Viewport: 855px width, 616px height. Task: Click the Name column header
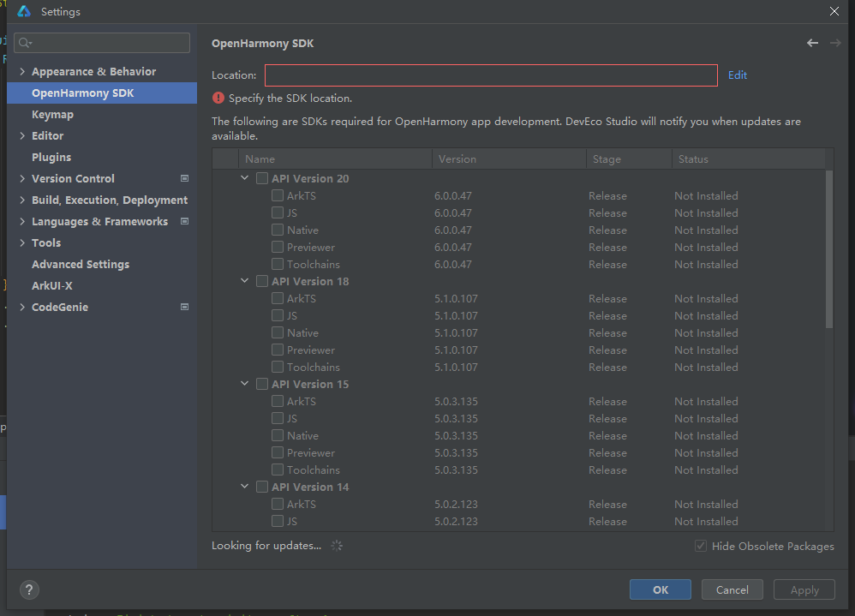coord(335,158)
